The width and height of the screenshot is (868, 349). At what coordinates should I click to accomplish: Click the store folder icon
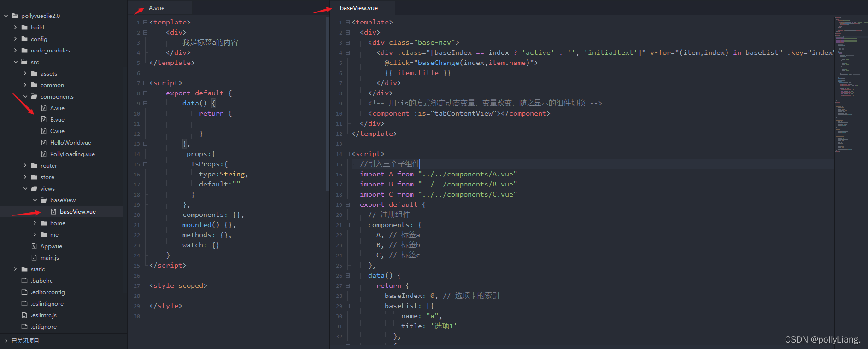[x=34, y=177]
